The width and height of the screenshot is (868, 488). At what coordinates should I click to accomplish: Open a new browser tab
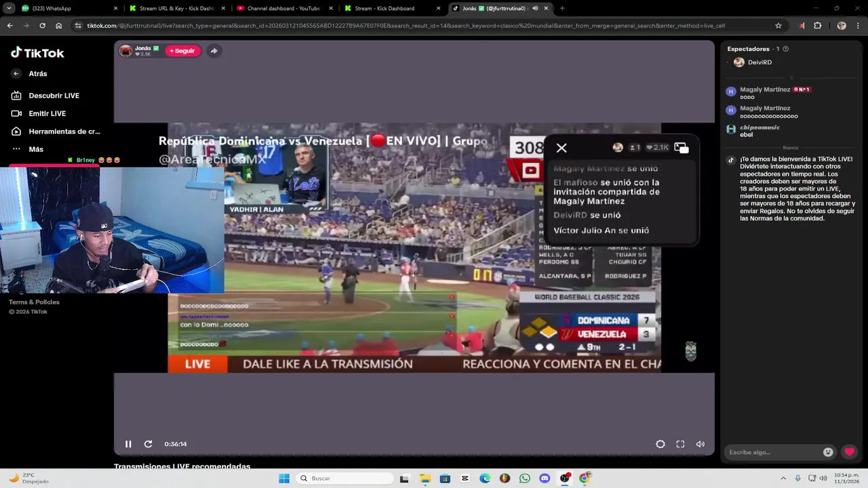562,8
